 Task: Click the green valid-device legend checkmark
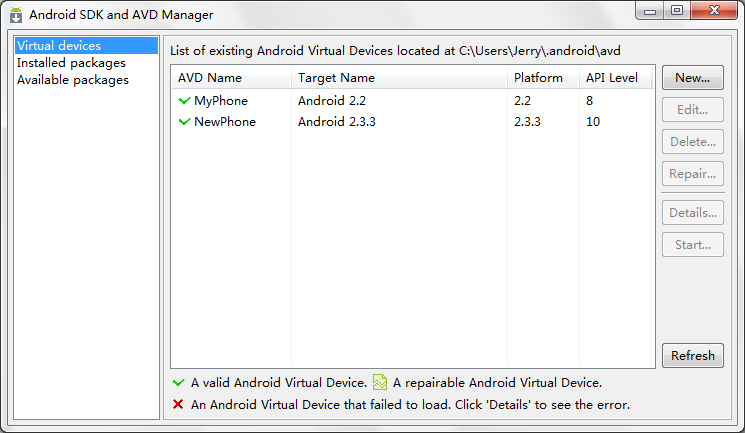pos(178,382)
